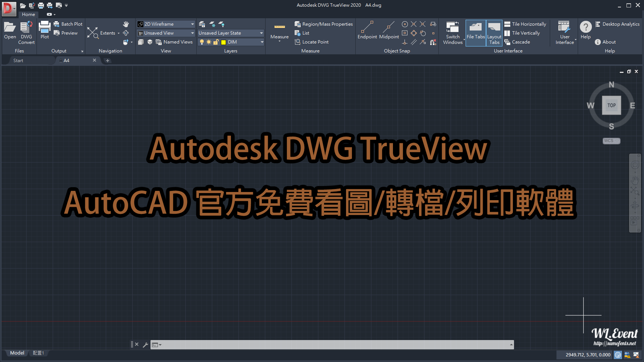The image size is (644, 362).
Task: Select the Pan hand tool
Action: [x=126, y=24]
